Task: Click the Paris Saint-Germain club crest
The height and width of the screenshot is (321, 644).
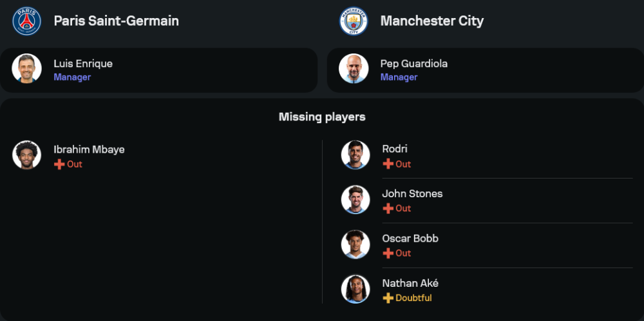Action: (26, 21)
